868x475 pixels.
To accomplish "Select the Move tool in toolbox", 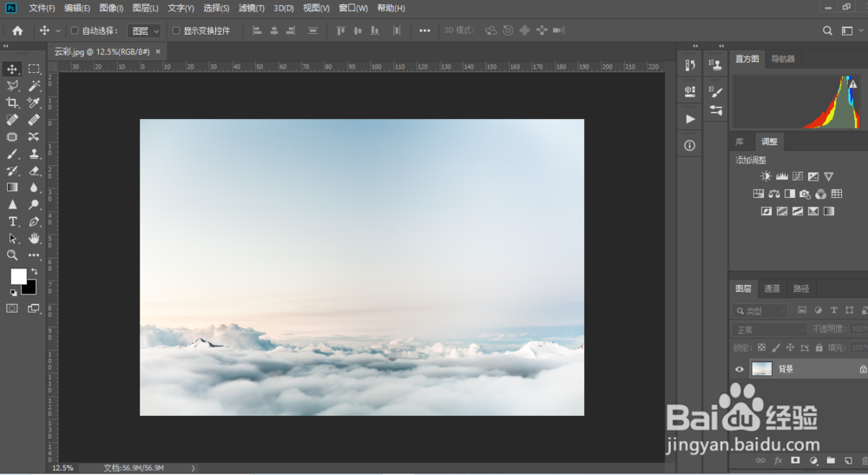I will pyautogui.click(x=11, y=69).
